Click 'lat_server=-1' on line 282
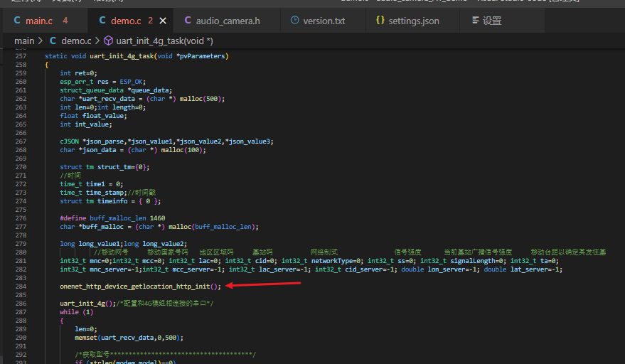Viewport: 625px width, 364px height. click(535, 269)
